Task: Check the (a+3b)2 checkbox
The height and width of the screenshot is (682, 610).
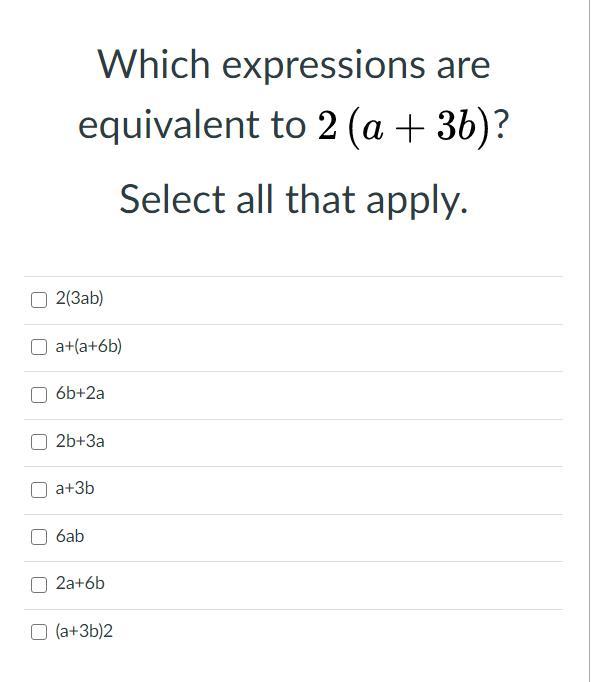Action: click(39, 632)
